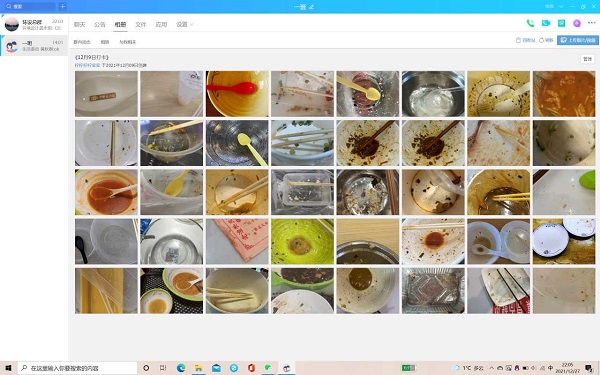Show hidden system tray icons chevron

(492, 368)
